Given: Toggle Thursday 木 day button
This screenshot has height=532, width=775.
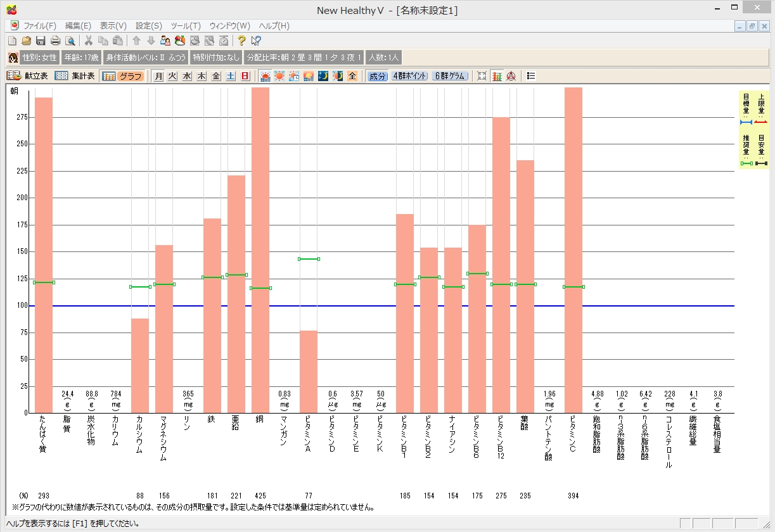Looking at the screenshot, I should (x=202, y=76).
